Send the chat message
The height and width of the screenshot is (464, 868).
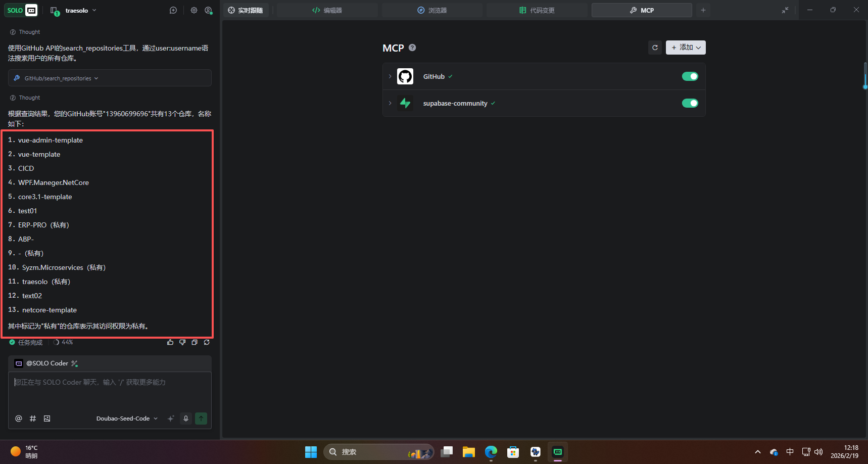coord(201,419)
